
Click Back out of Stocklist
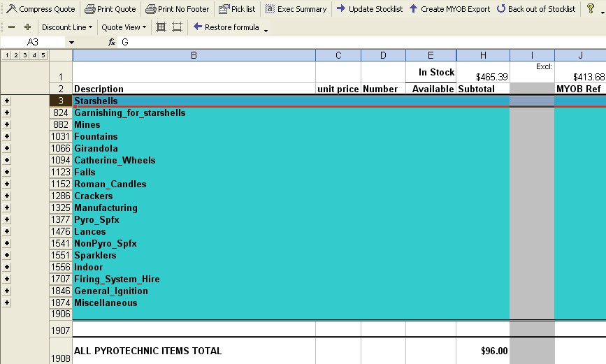[x=536, y=9]
